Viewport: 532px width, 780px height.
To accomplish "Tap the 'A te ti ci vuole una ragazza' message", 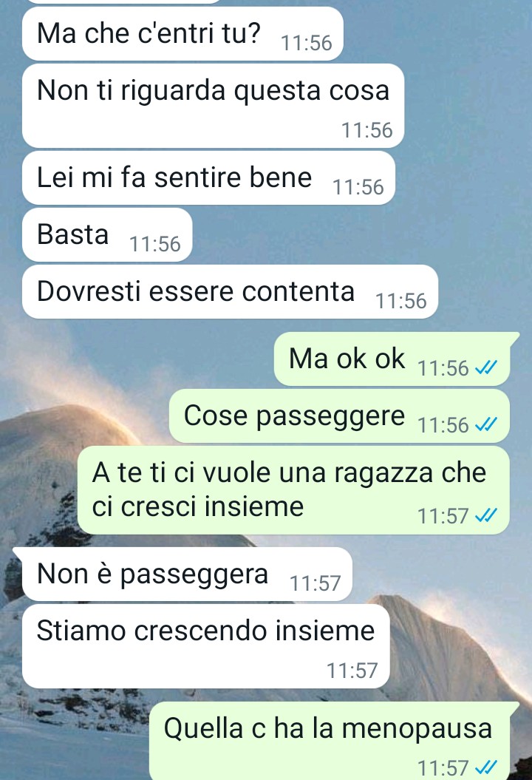I will click(x=293, y=490).
